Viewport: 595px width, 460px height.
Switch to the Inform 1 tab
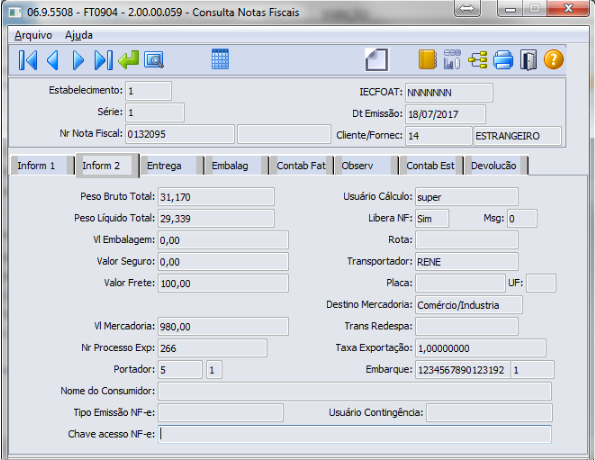point(42,165)
